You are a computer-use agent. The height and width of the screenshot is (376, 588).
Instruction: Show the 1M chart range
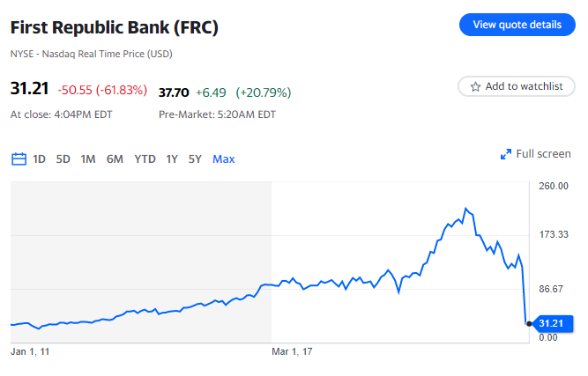(88, 159)
